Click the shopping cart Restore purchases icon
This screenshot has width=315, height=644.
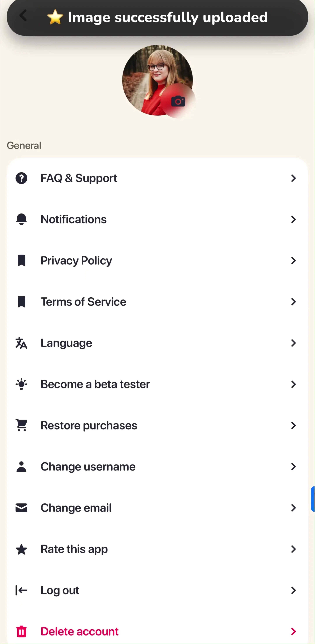[21, 425]
